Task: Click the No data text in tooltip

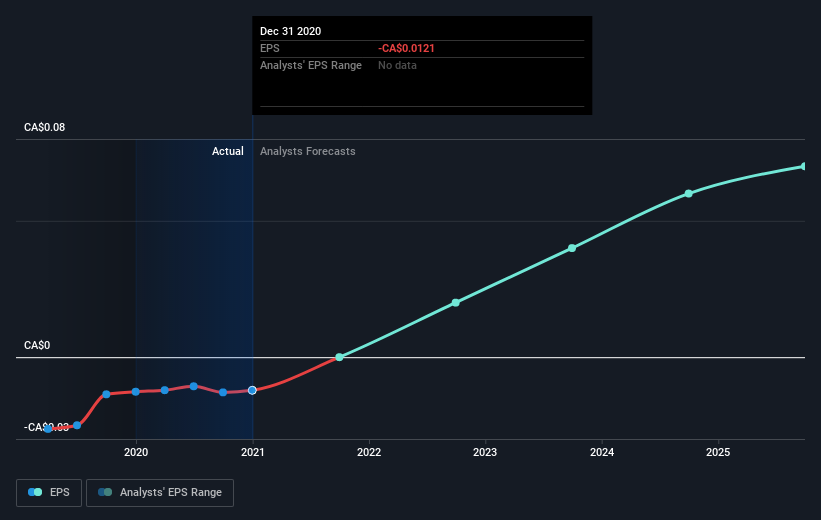Action: point(397,65)
